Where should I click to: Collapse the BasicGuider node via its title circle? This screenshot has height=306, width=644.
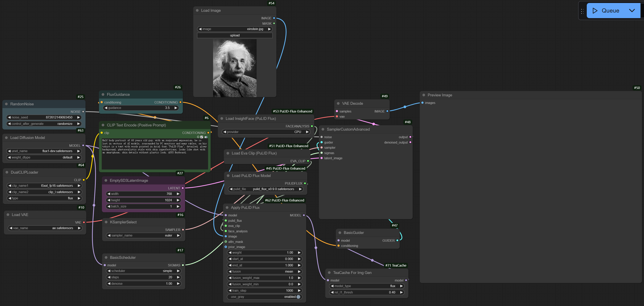(x=340, y=233)
